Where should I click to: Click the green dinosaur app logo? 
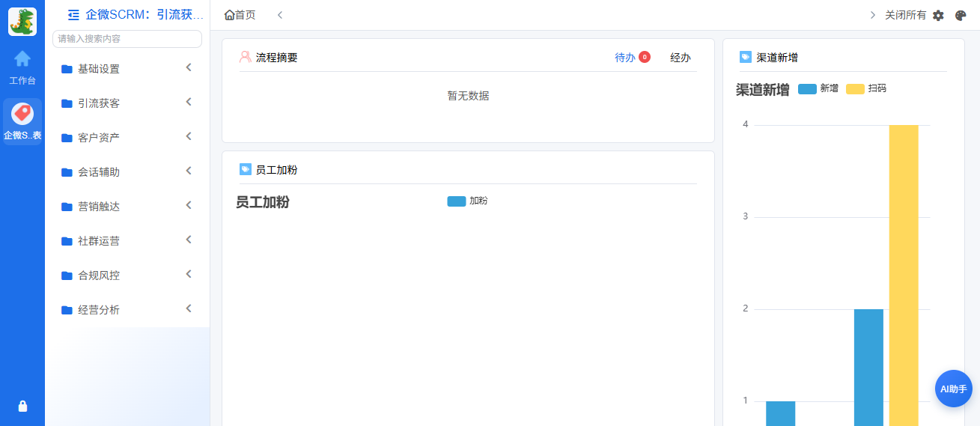22,22
